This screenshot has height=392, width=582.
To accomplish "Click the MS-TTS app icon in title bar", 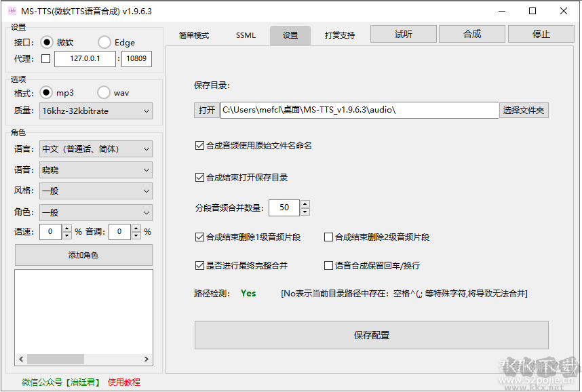I will click(x=12, y=11).
